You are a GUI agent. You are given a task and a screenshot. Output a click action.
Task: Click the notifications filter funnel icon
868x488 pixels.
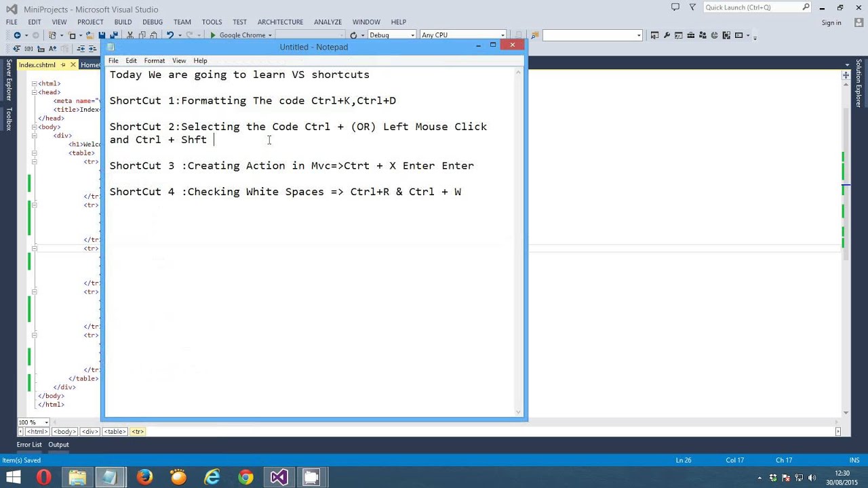pos(692,7)
